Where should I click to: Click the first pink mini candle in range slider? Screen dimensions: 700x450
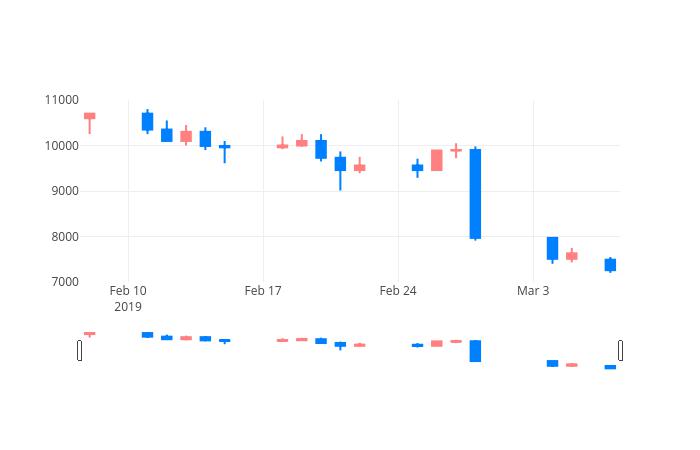90,333
